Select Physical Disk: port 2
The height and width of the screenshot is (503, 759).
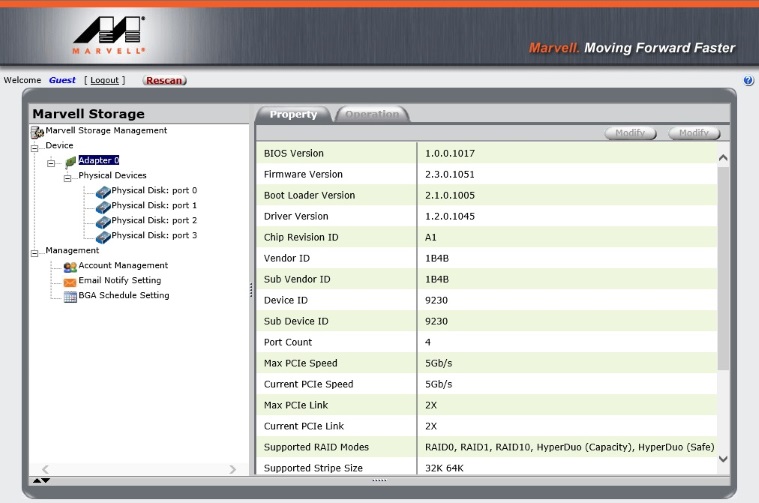154,220
